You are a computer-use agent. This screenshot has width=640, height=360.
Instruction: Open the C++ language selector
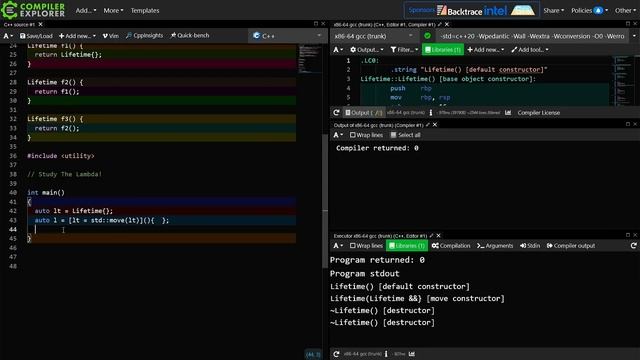click(x=287, y=36)
